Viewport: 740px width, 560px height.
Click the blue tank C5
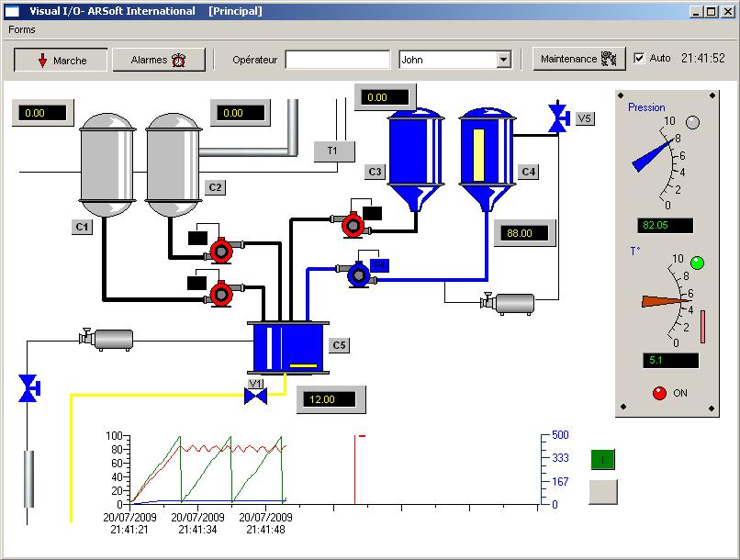(288, 347)
